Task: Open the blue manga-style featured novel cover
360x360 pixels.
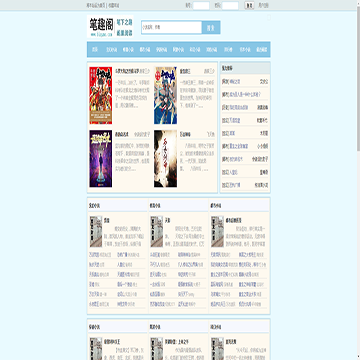Action: click(165, 95)
